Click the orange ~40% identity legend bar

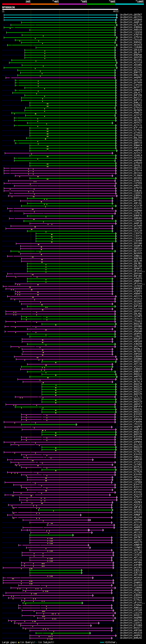45,4
